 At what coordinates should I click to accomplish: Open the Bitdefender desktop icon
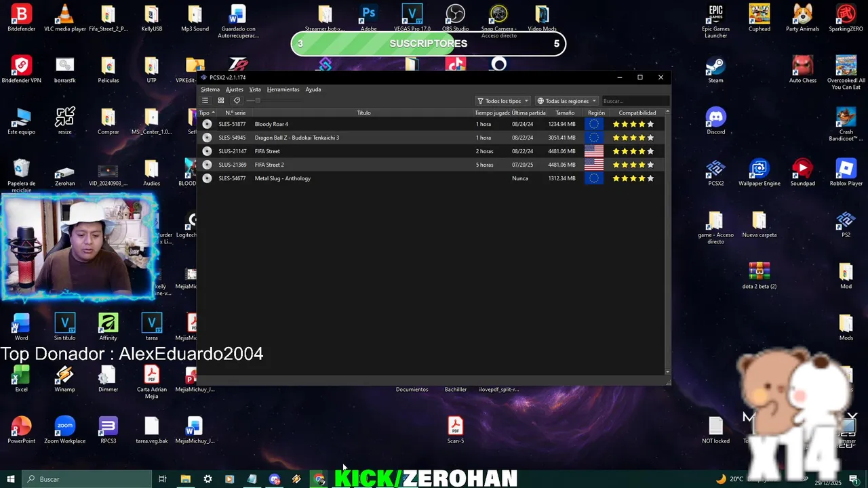[x=21, y=18]
